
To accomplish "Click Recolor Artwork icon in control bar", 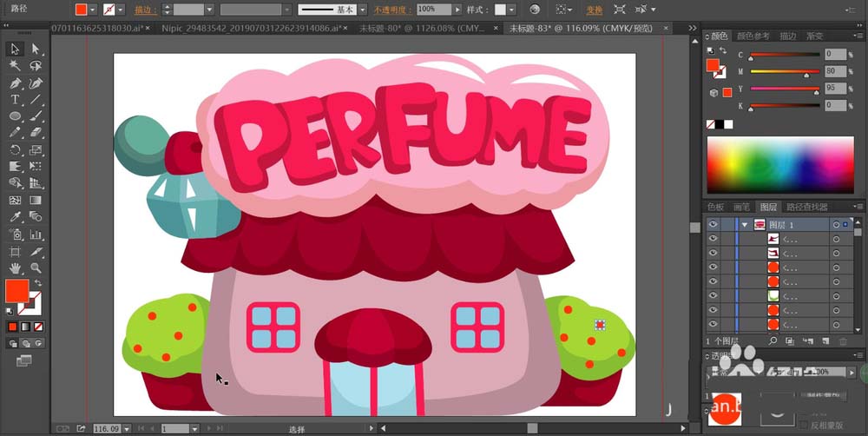I will pos(534,10).
